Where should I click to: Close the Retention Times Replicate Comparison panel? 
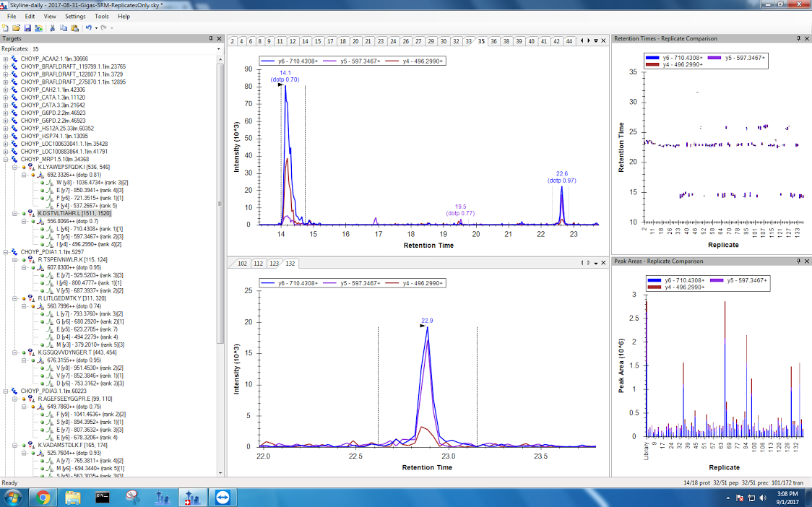[805, 38]
